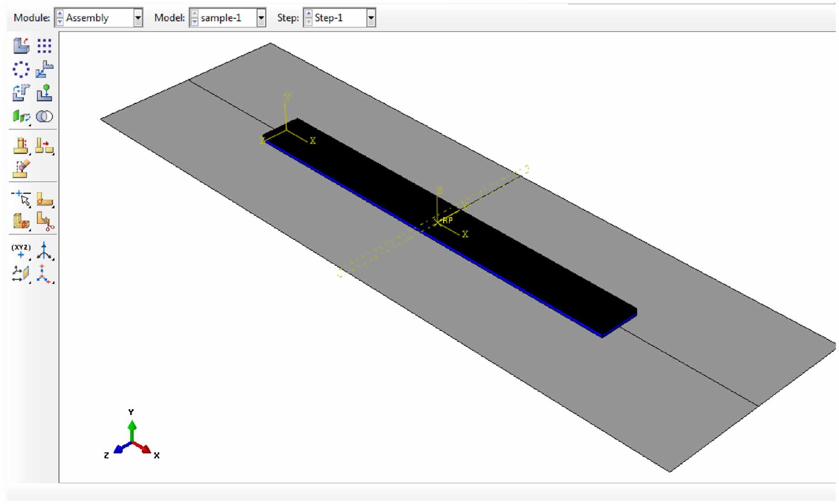Select the eraser geometry edit tool
This screenshot has width=839, height=504.
coord(21,169)
